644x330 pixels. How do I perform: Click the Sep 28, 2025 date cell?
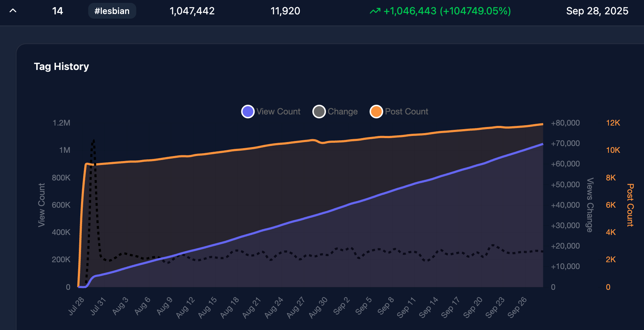tap(597, 11)
